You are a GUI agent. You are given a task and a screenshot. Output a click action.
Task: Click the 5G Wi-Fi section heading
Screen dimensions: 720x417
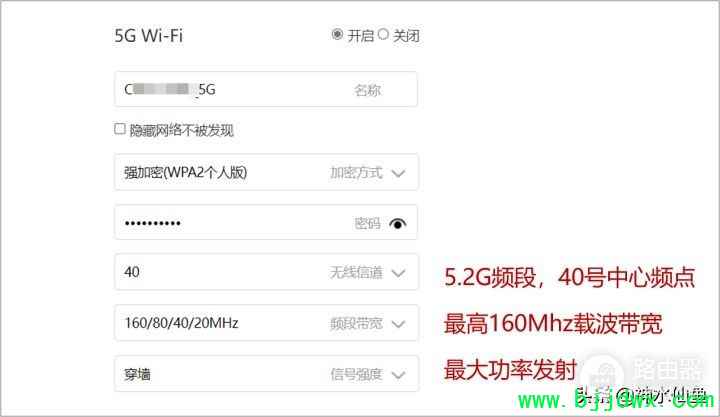pyautogui.click(x=148, y=35)
